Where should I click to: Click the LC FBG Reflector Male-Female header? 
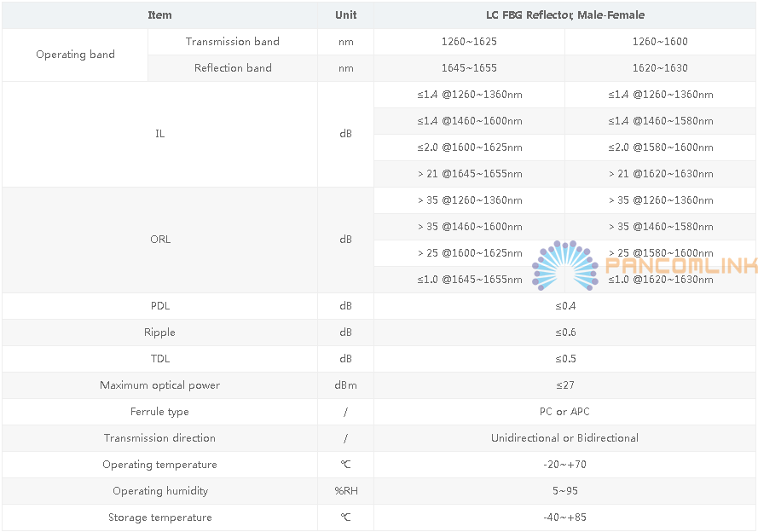[565, 15]
